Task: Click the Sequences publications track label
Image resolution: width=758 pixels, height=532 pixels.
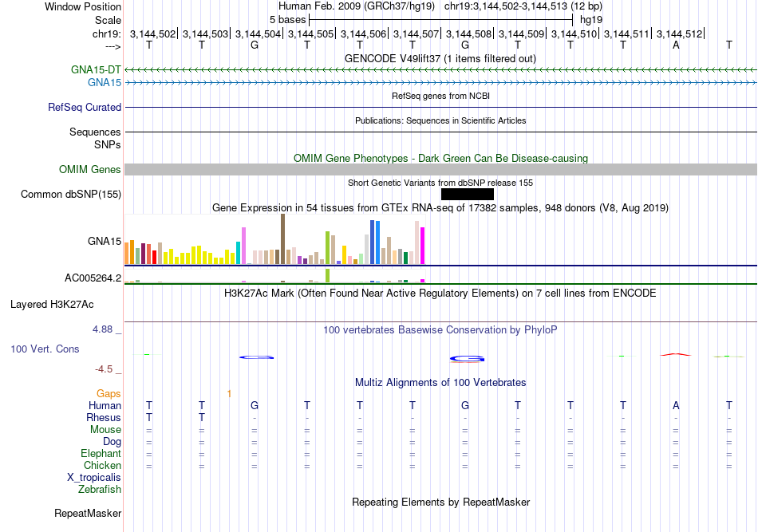Action: [x=95, y=132]
